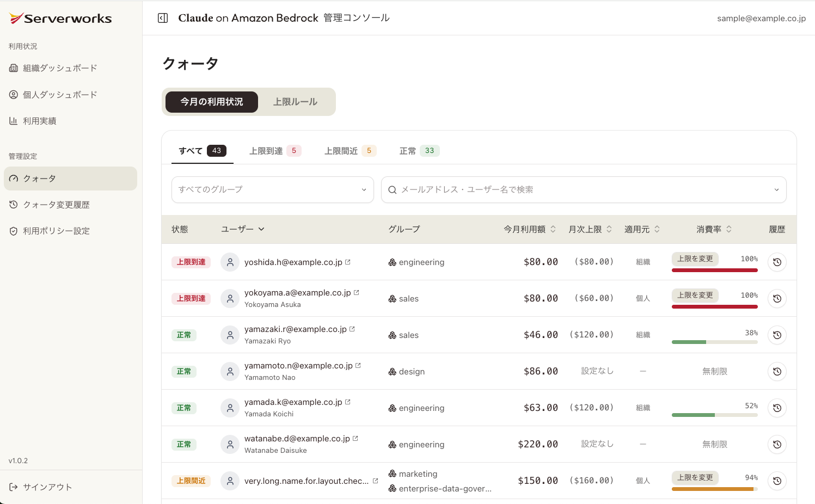Open external link icon beside yamazaki.r@example.co.jp

pyautogui.click(x=352, y=329)
